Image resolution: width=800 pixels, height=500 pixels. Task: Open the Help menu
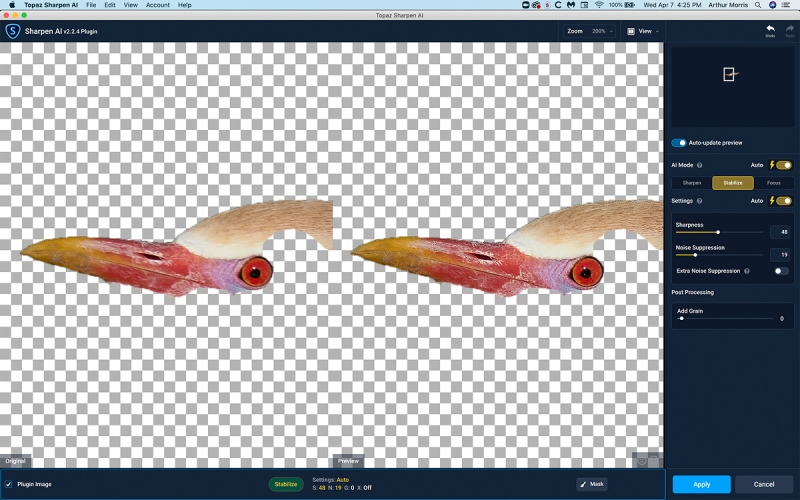pos(185,5)
